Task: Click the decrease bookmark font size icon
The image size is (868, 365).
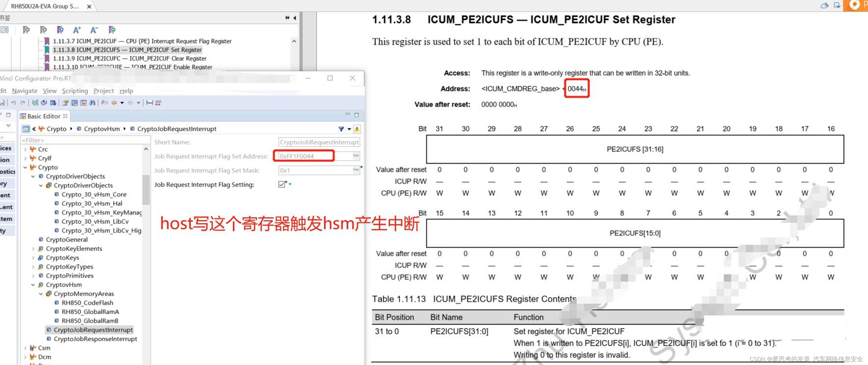Action: pos(94,30)
